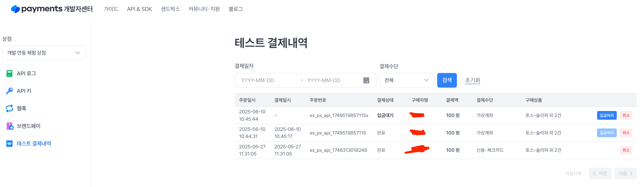The height and width of the screenshot is (187, 644).
Task: Expand the 개발 연동 체험 상점 store dropdown
Action: (x=44, y=53)
